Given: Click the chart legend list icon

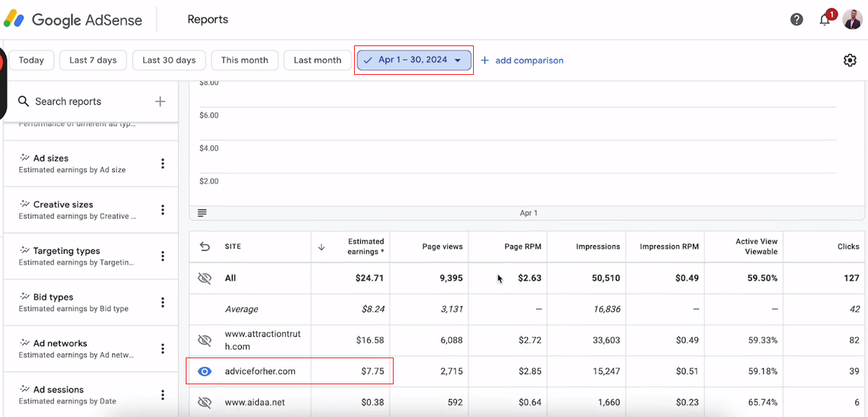Looking at the screenshot, I should pyautogui.click(x=202, y=213).
